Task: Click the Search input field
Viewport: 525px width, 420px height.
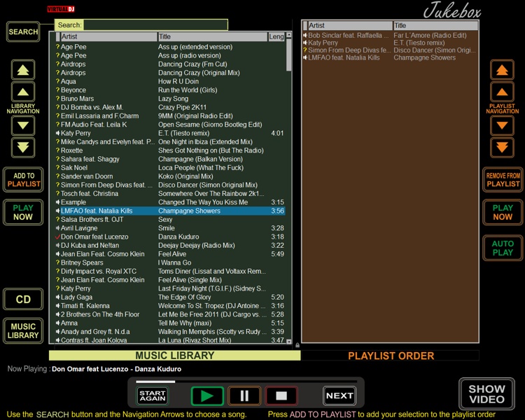Action: coord(155,25)
